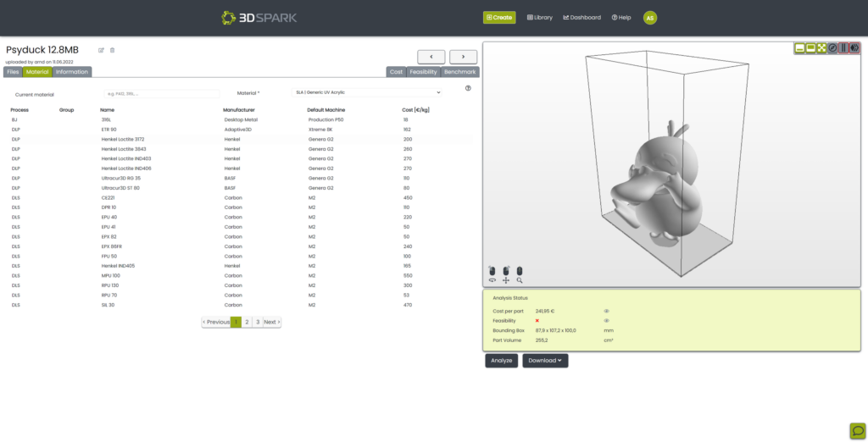Go to page 3 of materials

pos(258,322)
